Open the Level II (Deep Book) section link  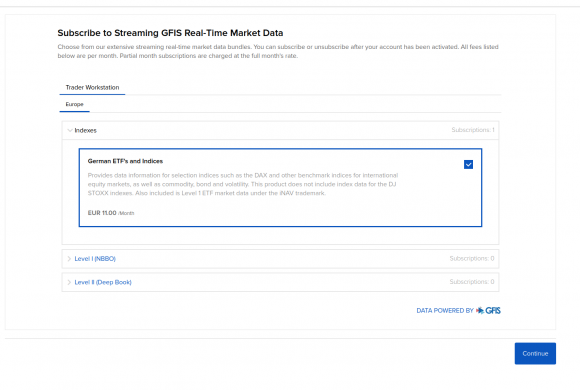103,282
